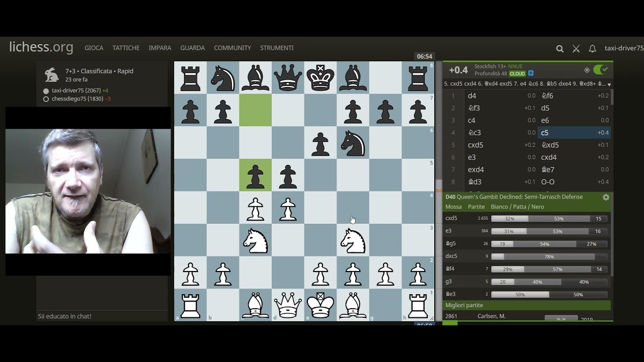This screenshot has height=362, width=644.
Task: Click the black queen on d8
Action: (288, 77)
